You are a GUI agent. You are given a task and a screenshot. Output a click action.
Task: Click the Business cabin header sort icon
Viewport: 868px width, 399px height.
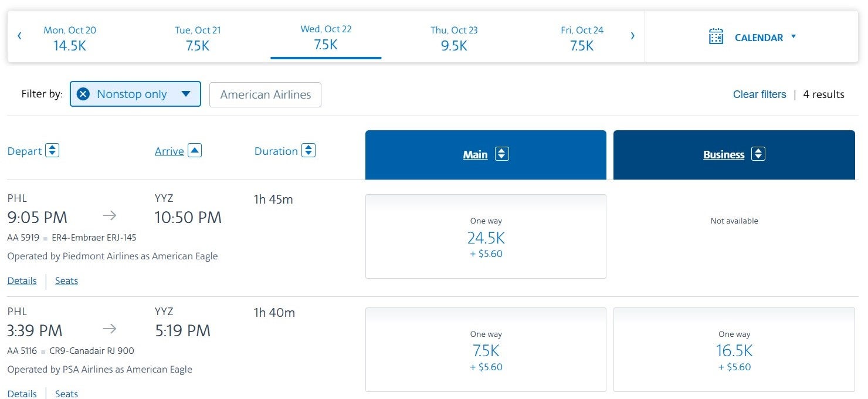pos(758,154)
